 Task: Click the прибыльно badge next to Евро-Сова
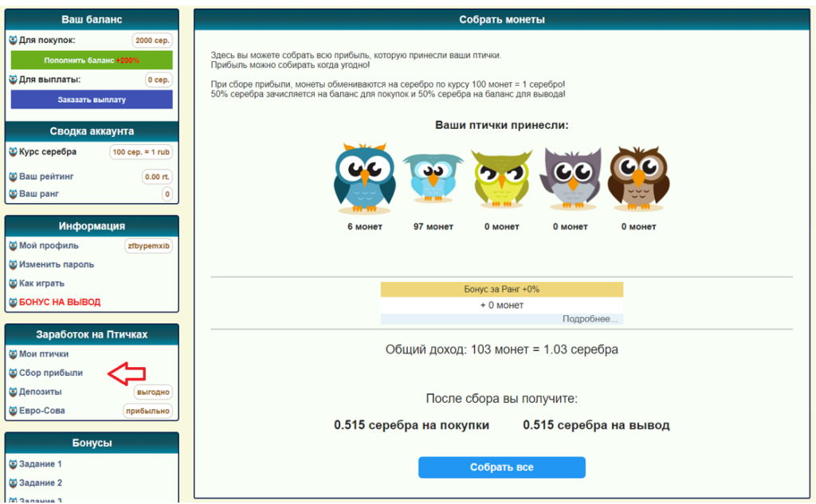[147, 411]
